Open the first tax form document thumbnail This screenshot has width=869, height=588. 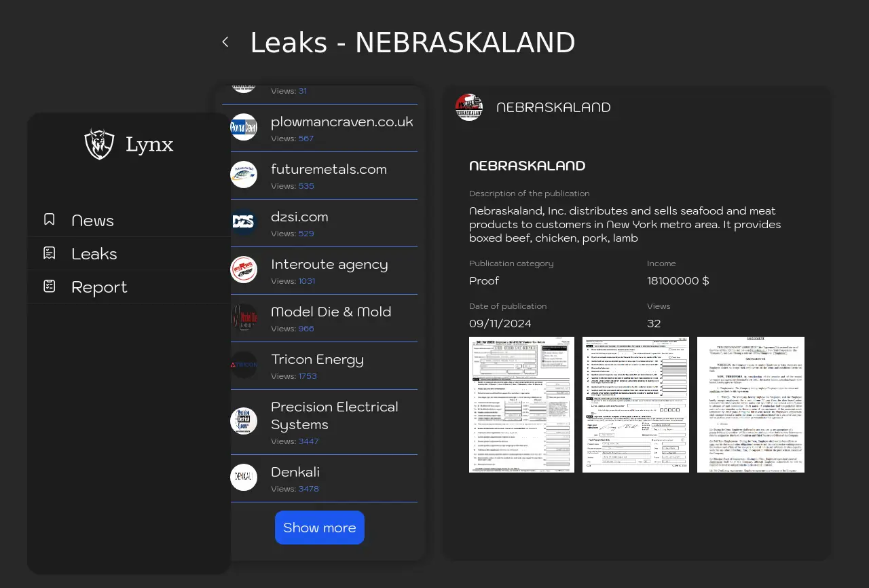point(521,405)
